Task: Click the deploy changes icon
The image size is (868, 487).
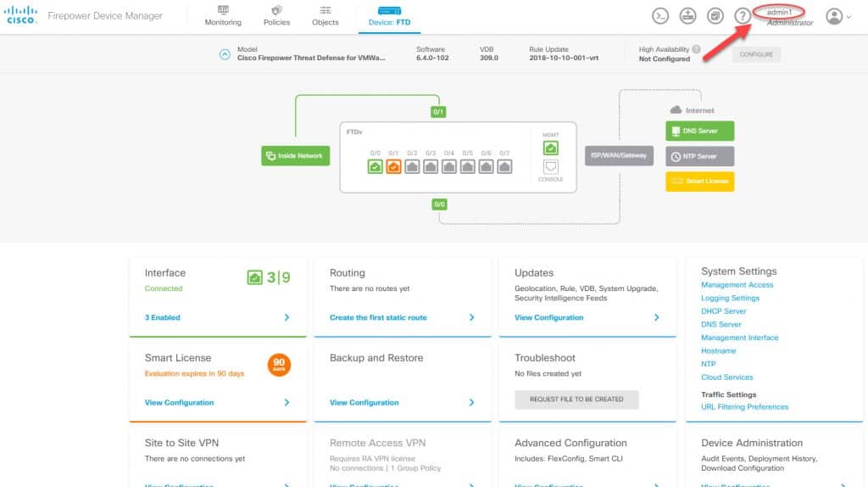Action: point(687,16)
